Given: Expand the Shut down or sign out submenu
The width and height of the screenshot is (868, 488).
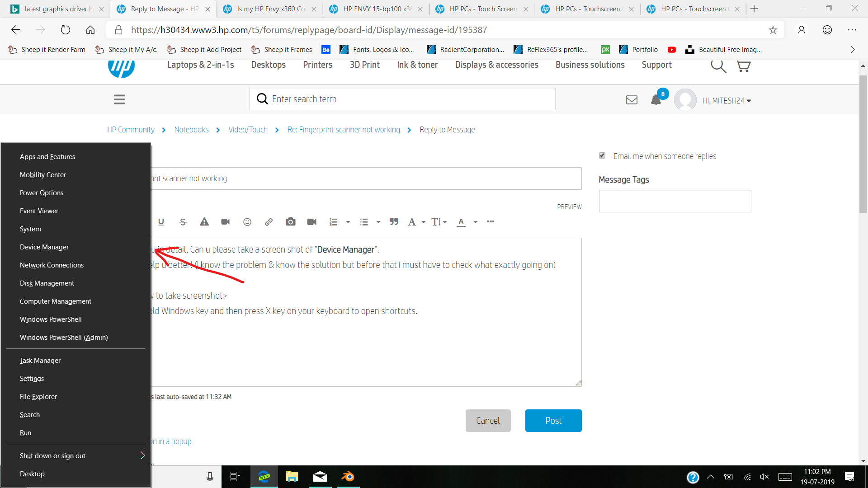Looking at the screenshot, I should [142, 455].
